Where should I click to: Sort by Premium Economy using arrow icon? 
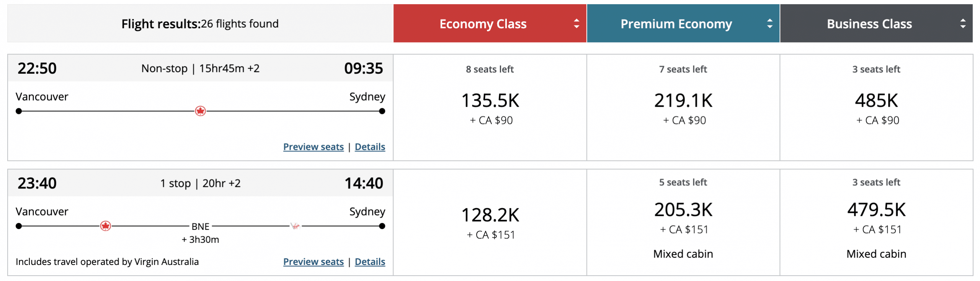769,24
